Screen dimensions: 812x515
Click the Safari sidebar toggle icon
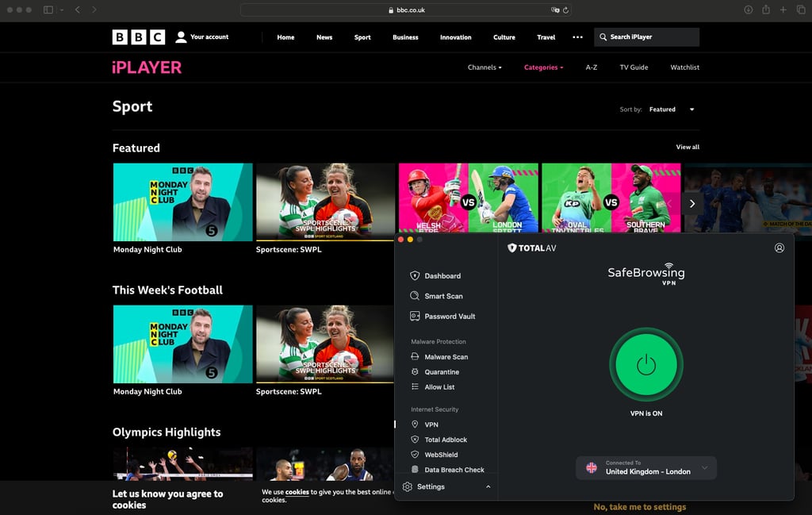[x=48, y=10]
